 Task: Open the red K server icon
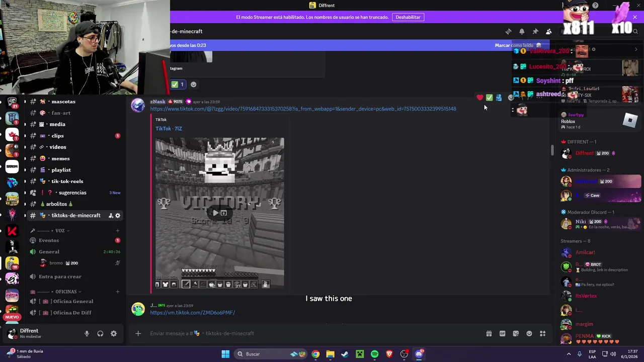coord(12,231)
